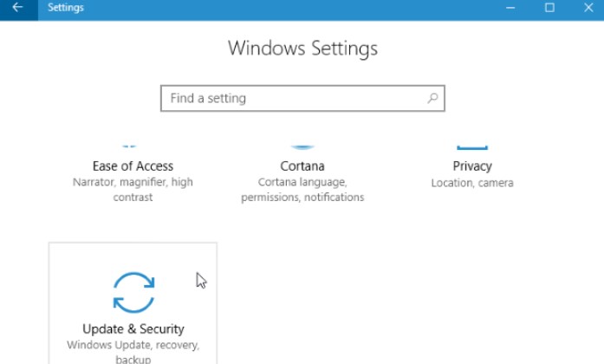
Task: Open the Update & Security label
Action: click(x=133, y=329)
